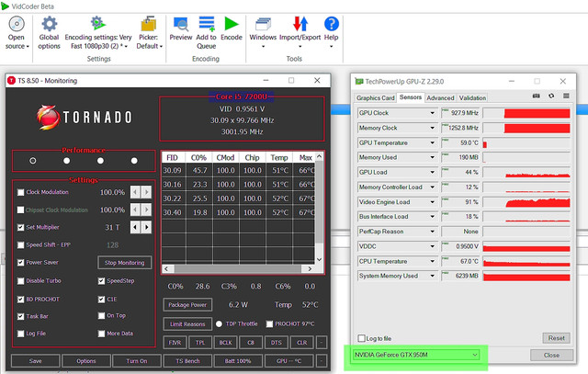This screenshot has width=588, height=374.
Task: Expand GPU Temperature sensor dropdown
Action: pos(433,143)
